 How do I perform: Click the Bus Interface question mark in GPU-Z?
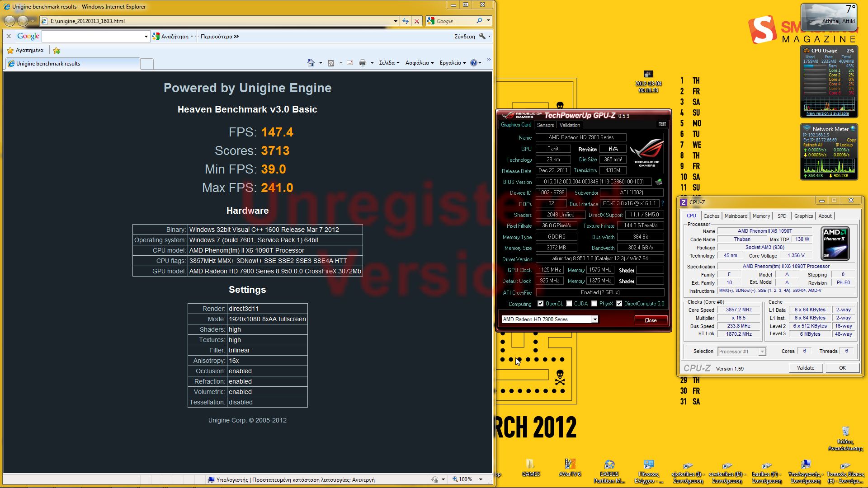(x=662, y=203)
